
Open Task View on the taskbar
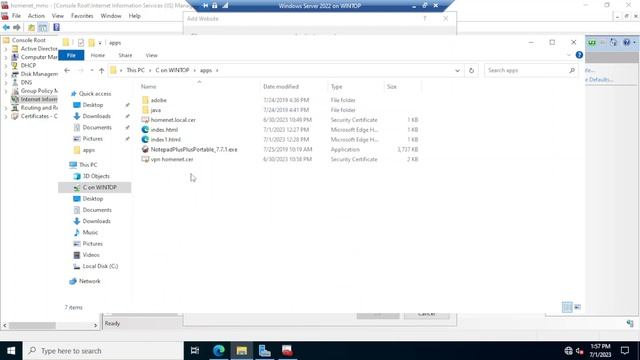195,351
